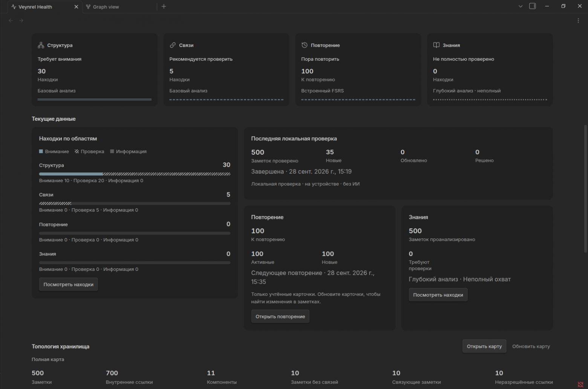Image resolution: width=588 pixels, height=389 pixels.
Task: Click the Связи findings progress bar
Action: click(x=135, y=203)
